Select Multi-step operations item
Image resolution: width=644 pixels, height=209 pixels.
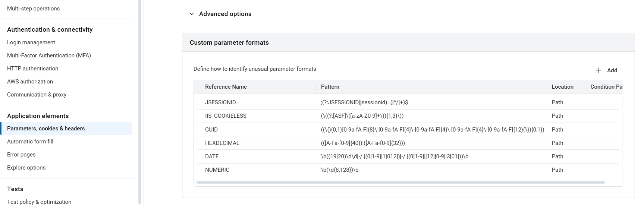[x=33, y=9]
